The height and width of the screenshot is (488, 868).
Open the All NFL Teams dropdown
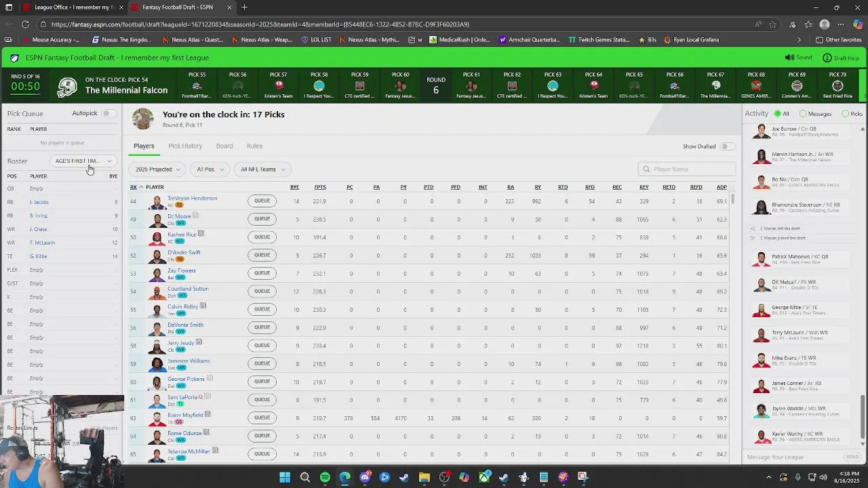[x=262, y=169]
